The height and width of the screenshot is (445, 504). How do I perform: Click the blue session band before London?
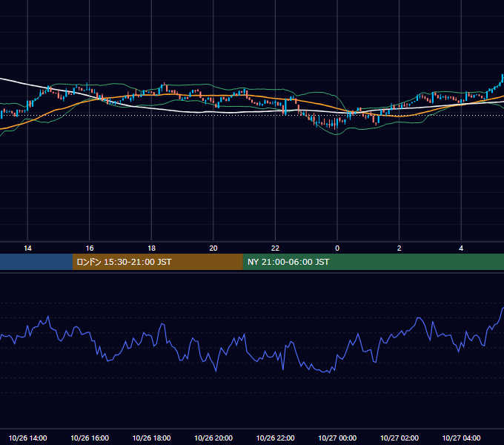tap(36, 262)
